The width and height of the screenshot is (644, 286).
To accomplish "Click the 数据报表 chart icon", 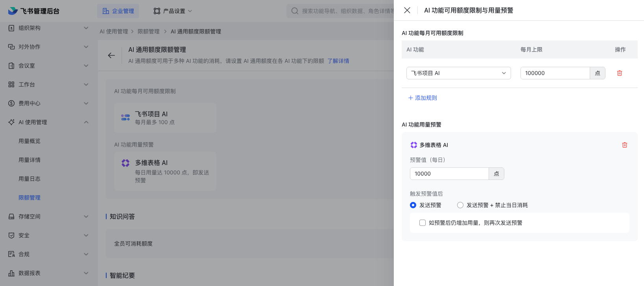I will click(11, 273).
